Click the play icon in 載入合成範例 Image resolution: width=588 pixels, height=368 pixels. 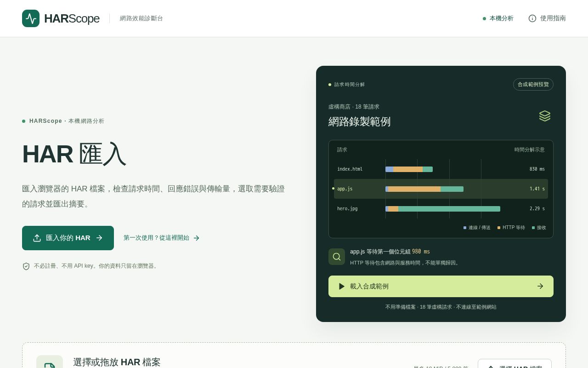(x=342, y=286)
